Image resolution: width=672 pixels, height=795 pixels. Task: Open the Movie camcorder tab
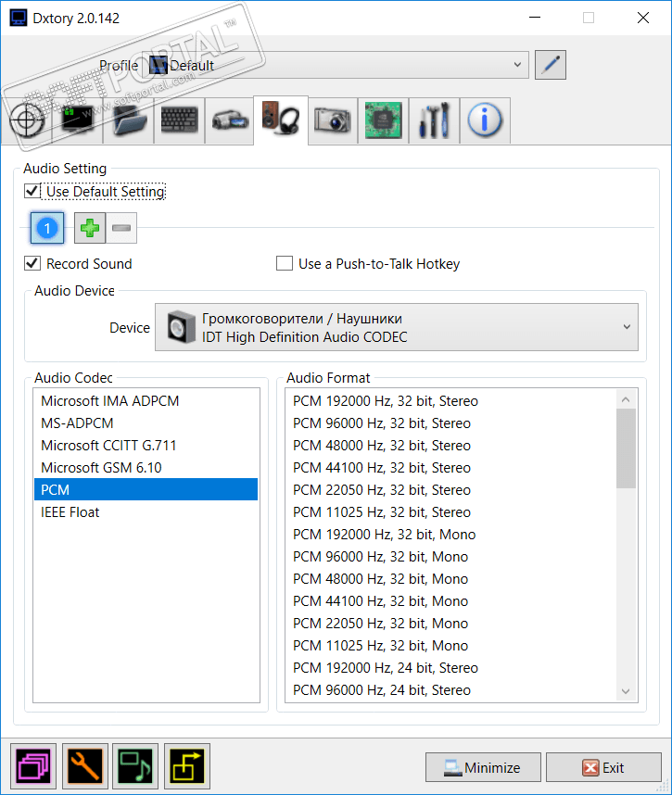[x=230, y=120]
